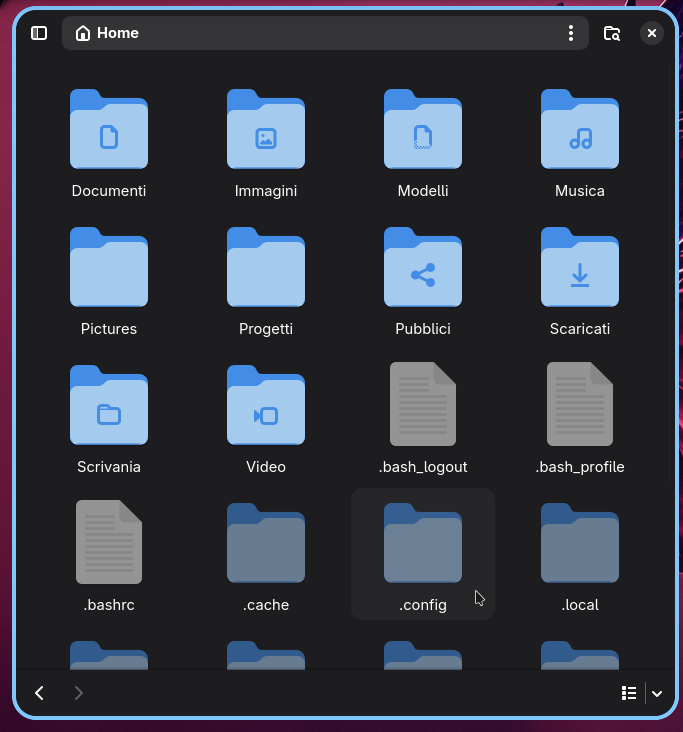Click the .cache folder name
Viewport: 683px width, 732px height.
[x=266, y=605]
